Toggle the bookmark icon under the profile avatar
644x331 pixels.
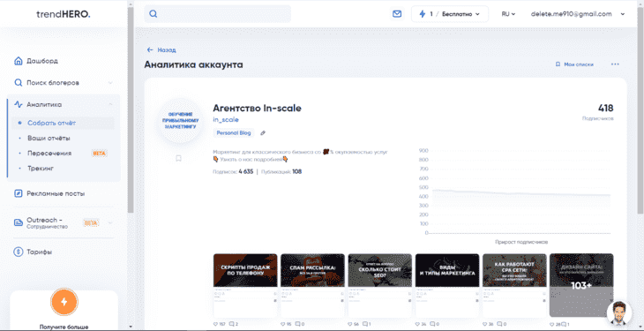pos(178,158)
